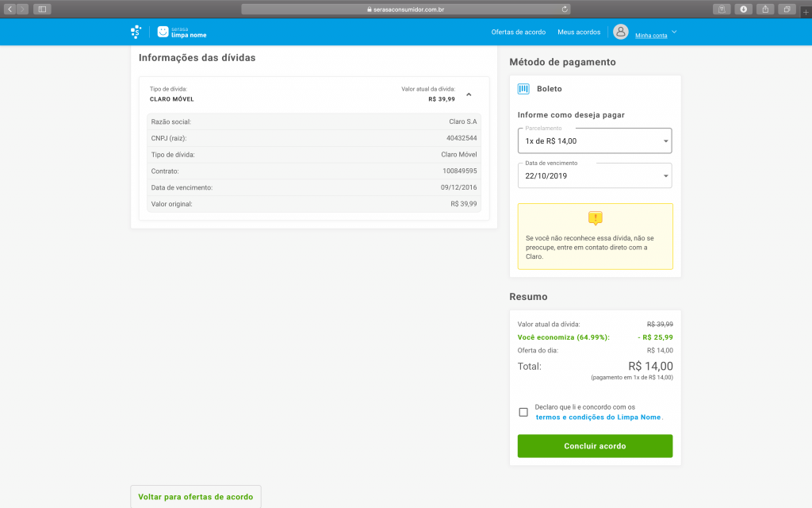
Task: Click the pagamento em 1x note
Action: point(632,377)
